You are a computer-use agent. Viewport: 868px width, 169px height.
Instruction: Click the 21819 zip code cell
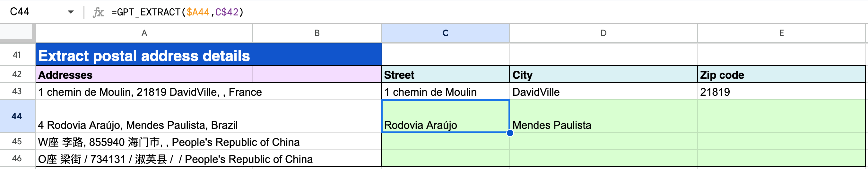(781, 92)
